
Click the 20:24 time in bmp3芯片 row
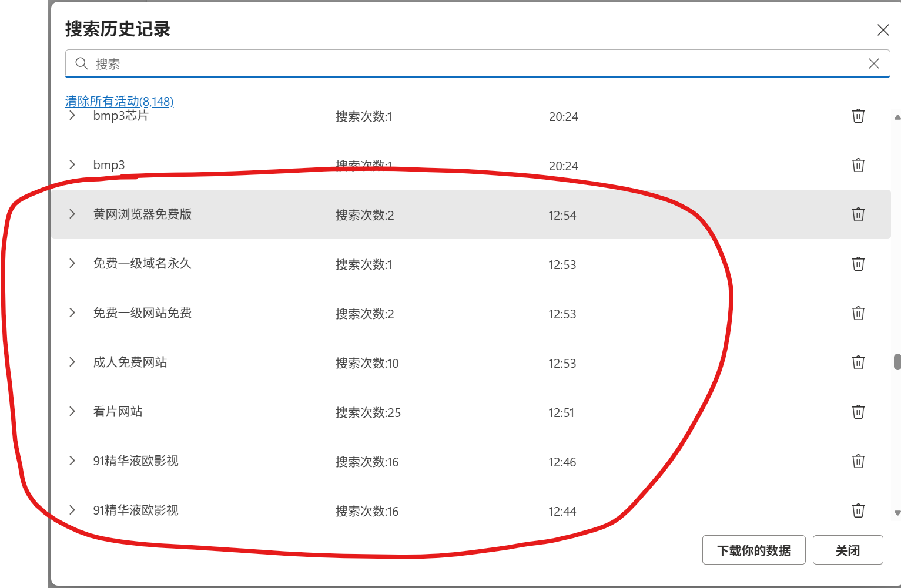tap(563, 116)
